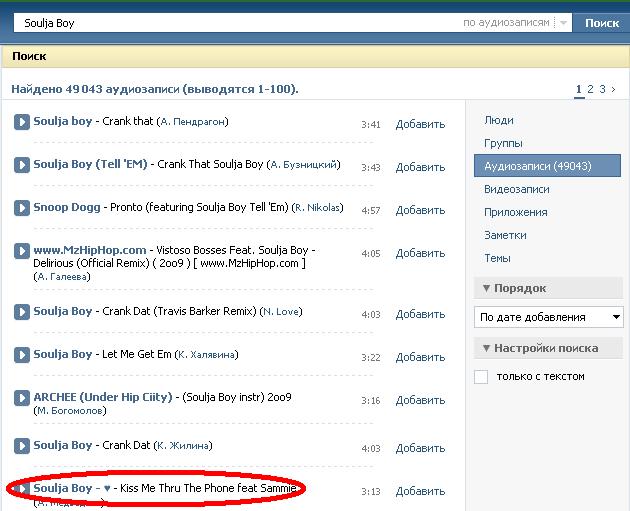The height and width of the screenshot is (511, 630).
Task: Add the 3:41 Crank that track via Добавить
Action: (x=420, y=125)
